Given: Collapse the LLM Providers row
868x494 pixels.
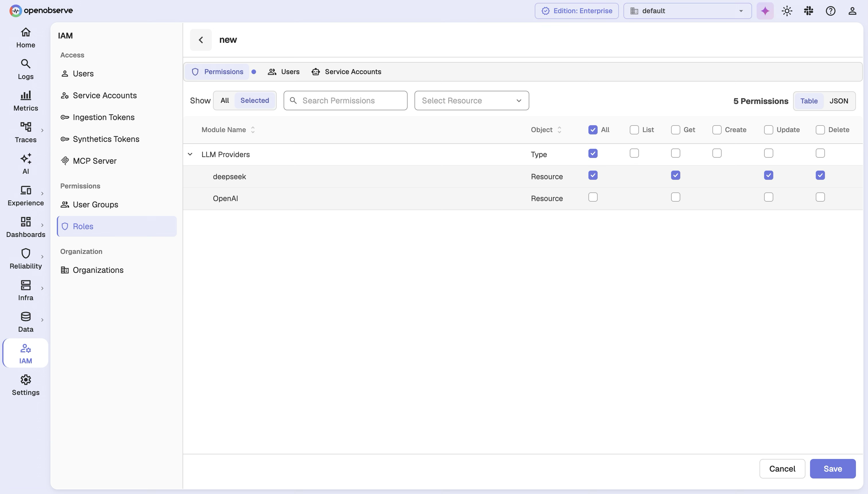Looking at the screenshot, I should point(190,155).
